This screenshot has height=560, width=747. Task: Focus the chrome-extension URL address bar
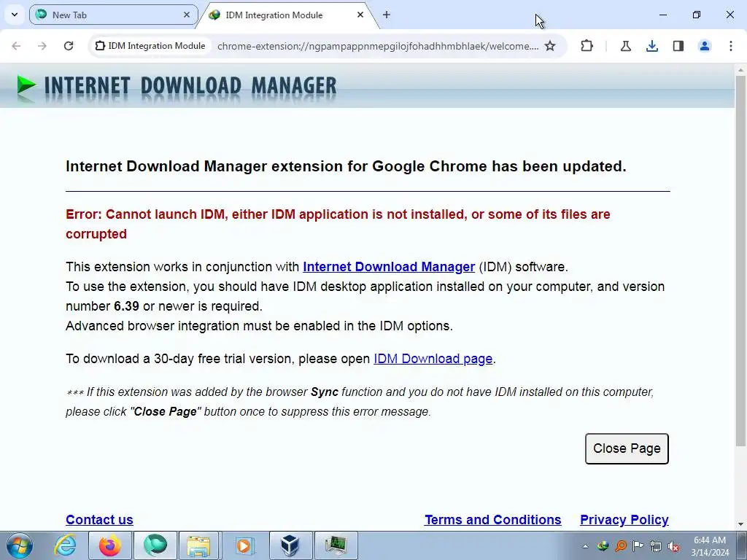click(x=378, y=46)
